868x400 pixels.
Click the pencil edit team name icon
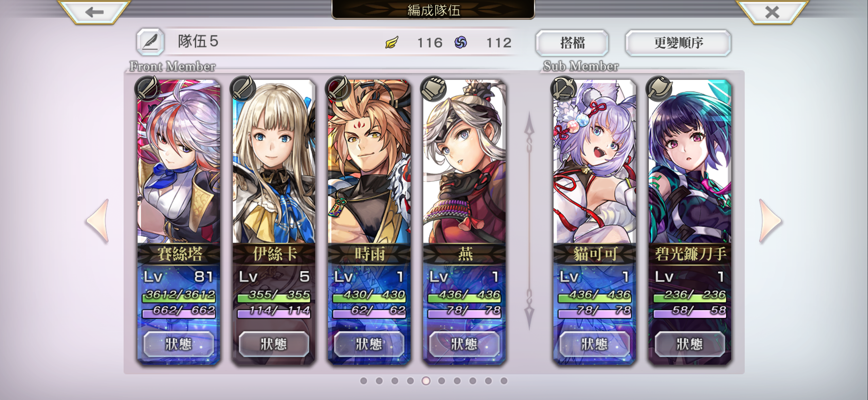click(x=150, y=42)
